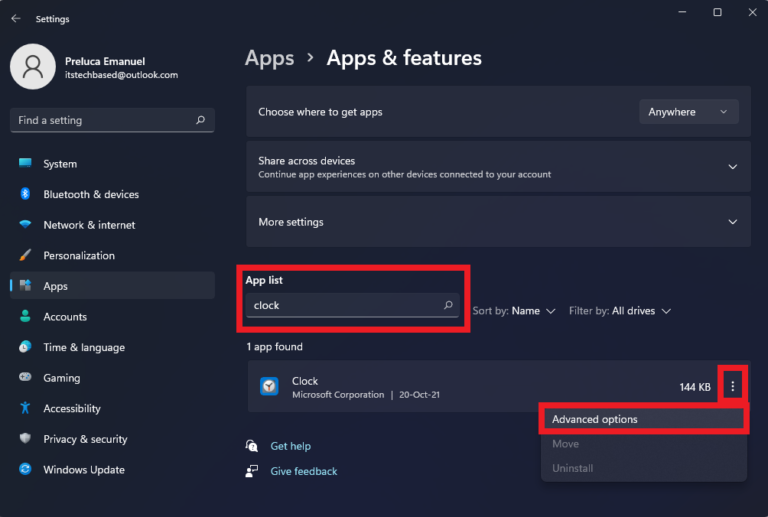Maximize the Settings window
This screenshot has width=768, height=517.
pos(717,12)
